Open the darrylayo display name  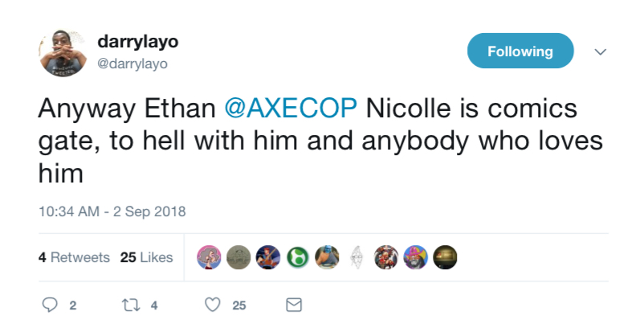pos(137,42)
